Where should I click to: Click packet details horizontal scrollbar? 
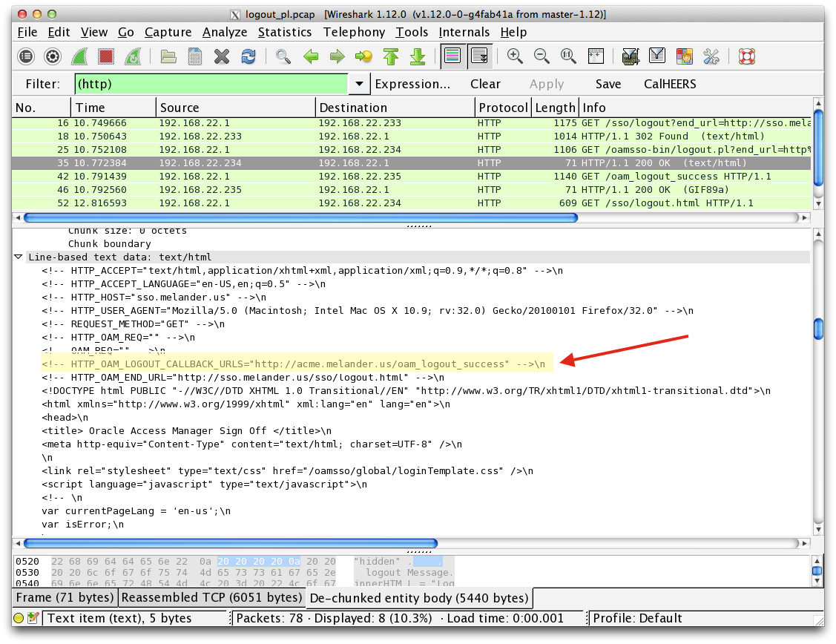230,543
